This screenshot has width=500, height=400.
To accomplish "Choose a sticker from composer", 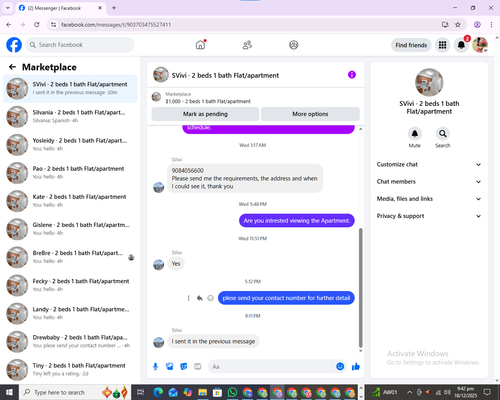I will tap(184, 367).
